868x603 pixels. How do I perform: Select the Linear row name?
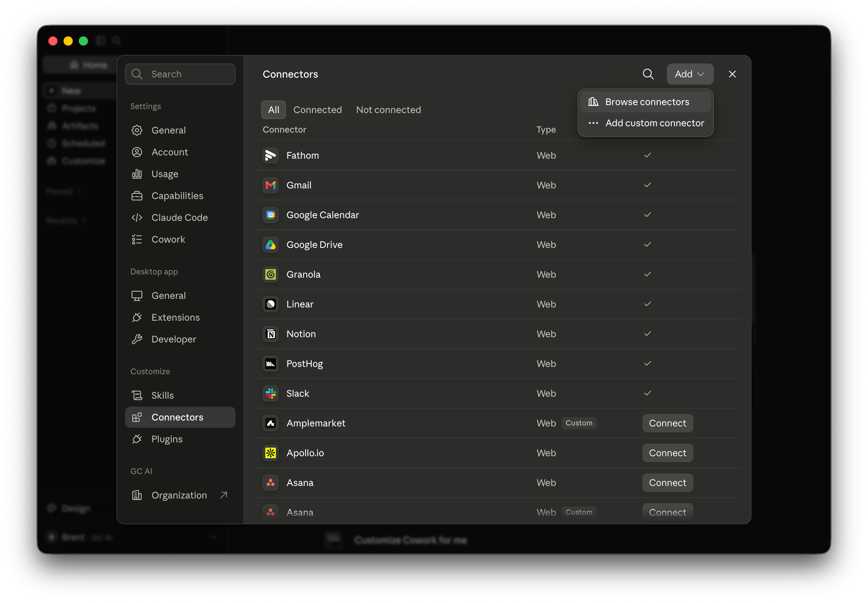(x=300, y=304)
